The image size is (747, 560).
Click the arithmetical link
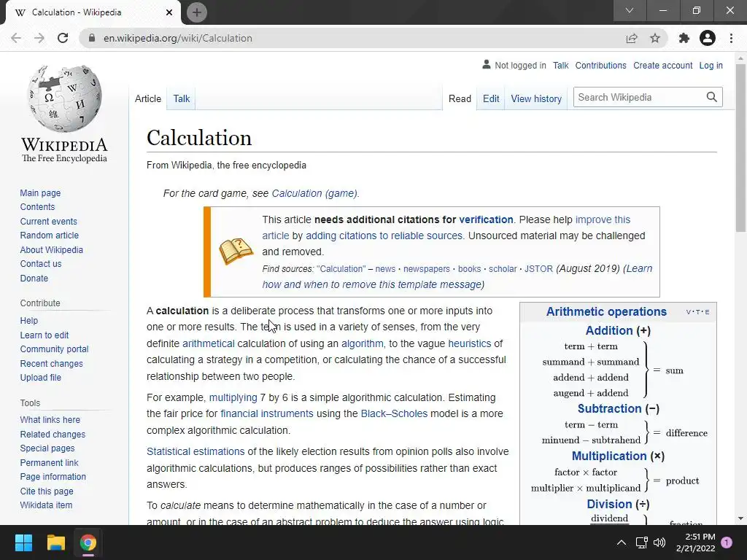208,343
